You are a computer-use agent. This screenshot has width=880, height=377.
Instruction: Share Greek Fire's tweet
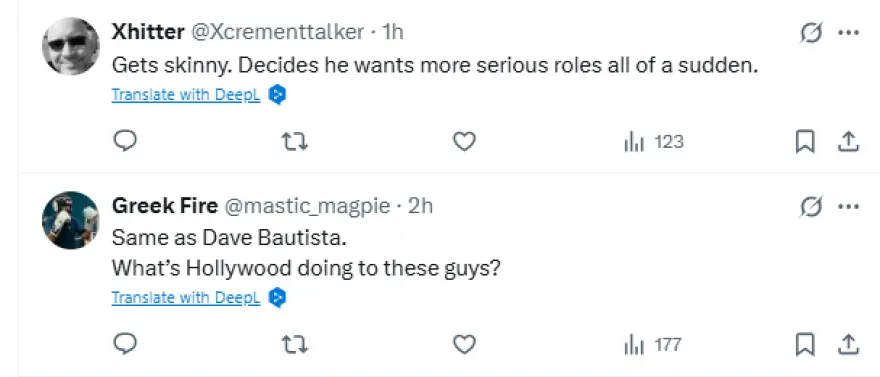(x=849, y=344)
